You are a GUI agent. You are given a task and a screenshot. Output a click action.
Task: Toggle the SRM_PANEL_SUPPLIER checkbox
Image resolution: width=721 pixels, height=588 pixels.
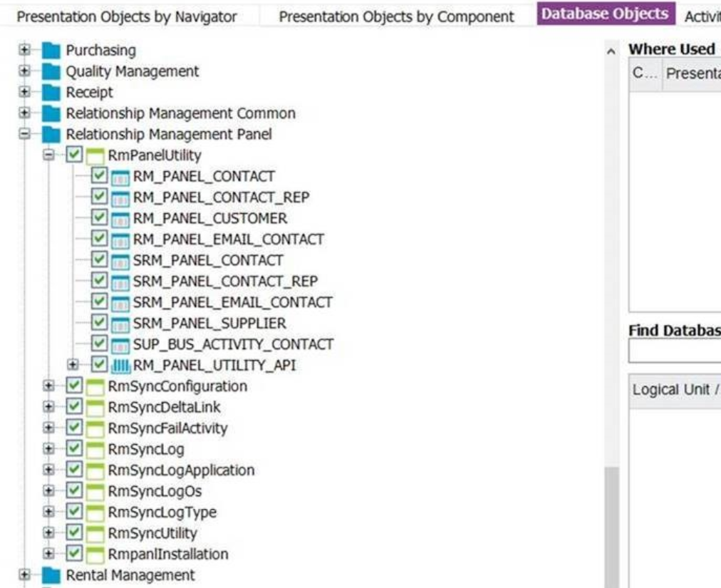pyautogui.click(x=99, y=322)
